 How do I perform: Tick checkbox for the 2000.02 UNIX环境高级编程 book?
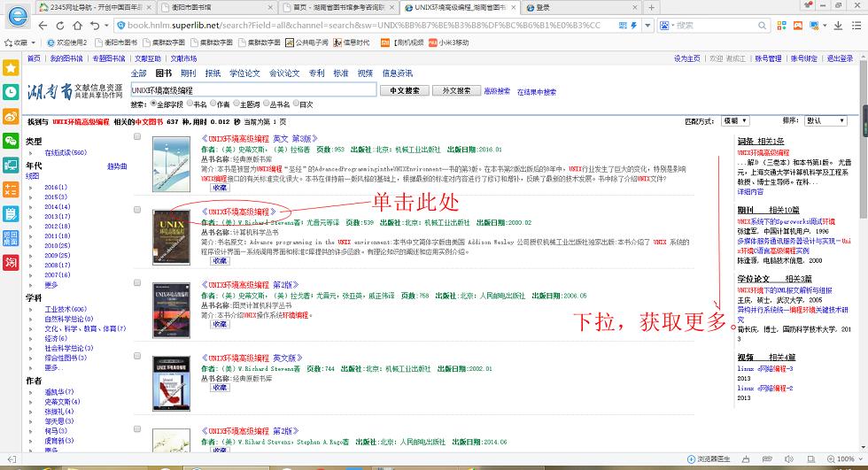click(x=137, y=210)
